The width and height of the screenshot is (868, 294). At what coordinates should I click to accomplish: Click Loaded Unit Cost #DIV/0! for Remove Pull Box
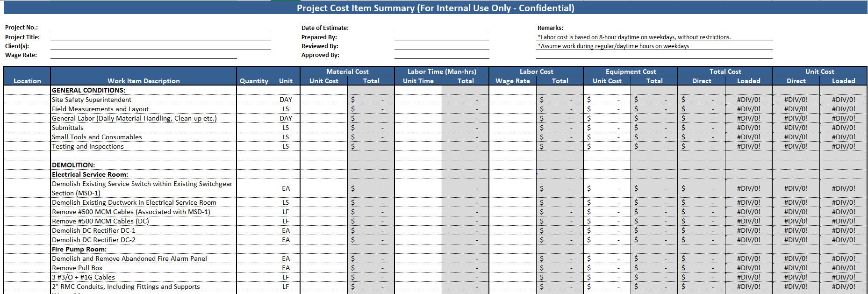[x=843, y=268]
